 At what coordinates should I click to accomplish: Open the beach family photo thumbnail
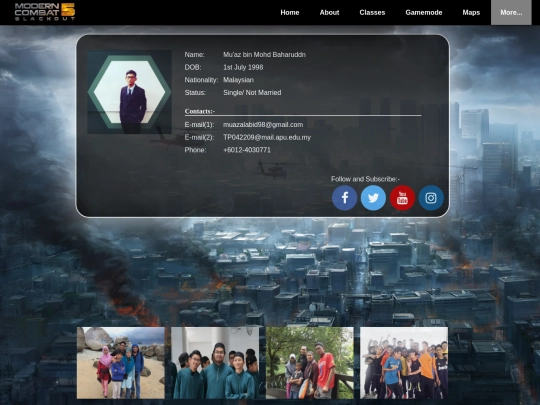[121, 363]
